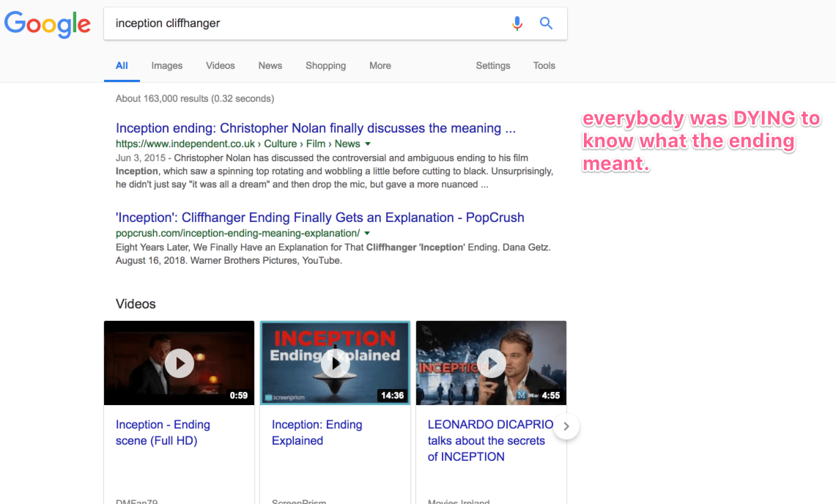
Task: Open 'Inception - Ending scene (Full HD)' title
Action: (163, 432)
